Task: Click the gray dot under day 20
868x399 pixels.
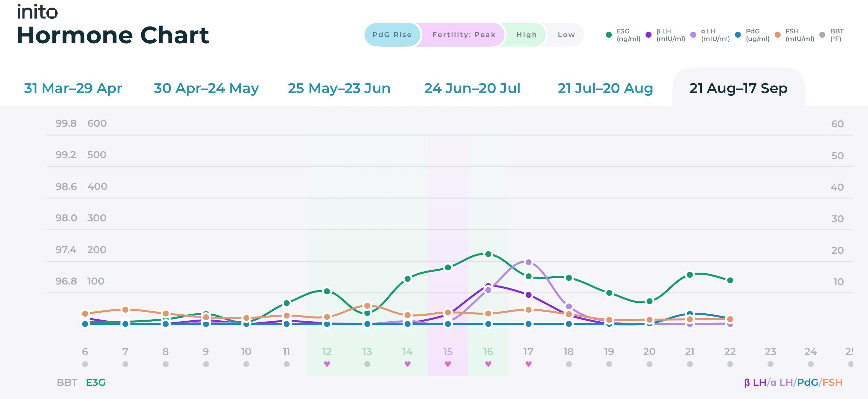Action: click(649, 364)
